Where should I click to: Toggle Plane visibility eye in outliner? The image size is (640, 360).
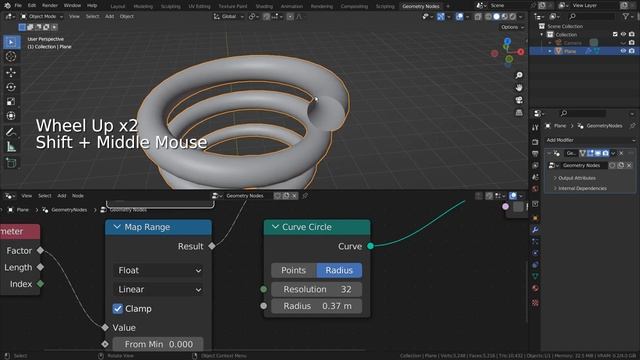pyautogui.click(x=623, y=51)
